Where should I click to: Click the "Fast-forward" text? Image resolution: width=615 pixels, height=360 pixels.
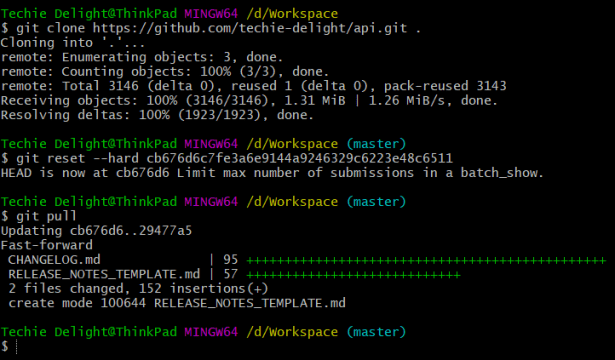click(47, 245)
